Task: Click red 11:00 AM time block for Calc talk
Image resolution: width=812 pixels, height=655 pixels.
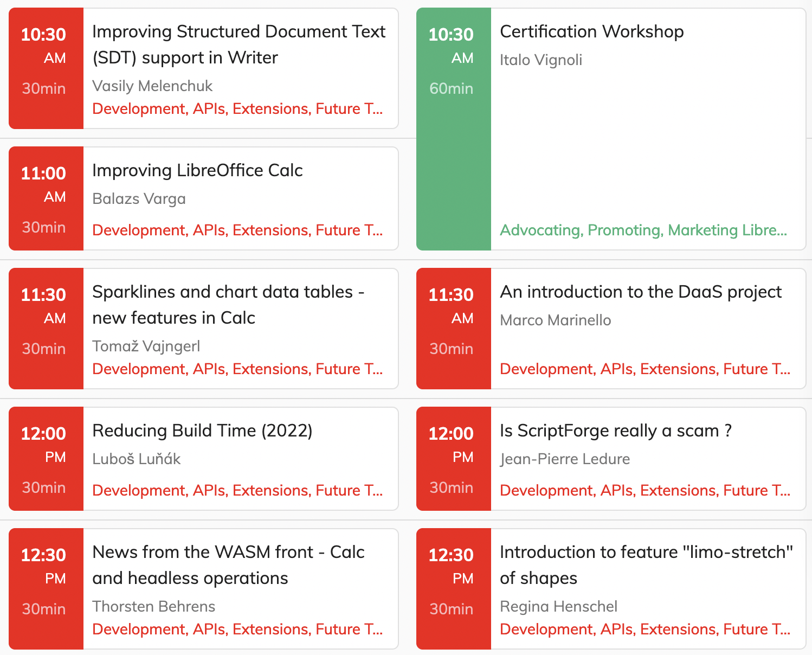Action: (46, 198)
